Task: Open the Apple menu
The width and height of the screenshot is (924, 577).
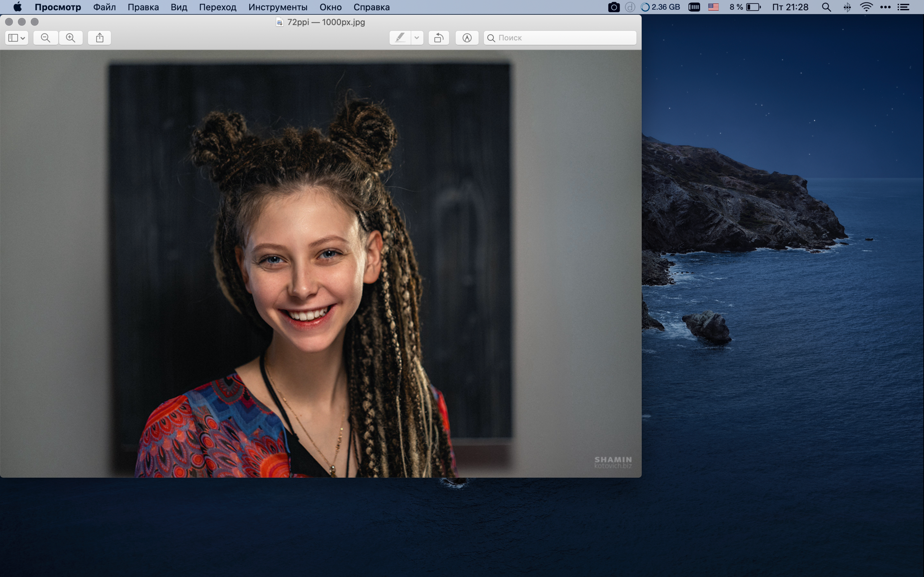Action: (x=18, y=7)
